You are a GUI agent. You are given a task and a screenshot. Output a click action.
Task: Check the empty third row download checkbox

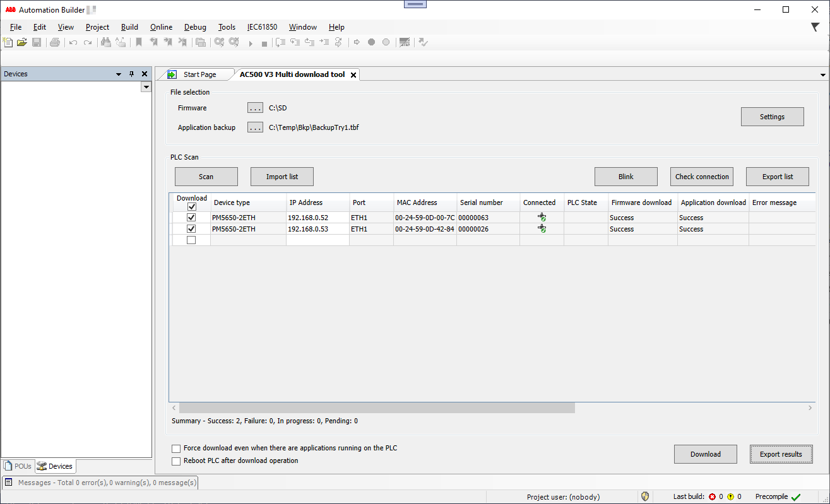point(191,240)
